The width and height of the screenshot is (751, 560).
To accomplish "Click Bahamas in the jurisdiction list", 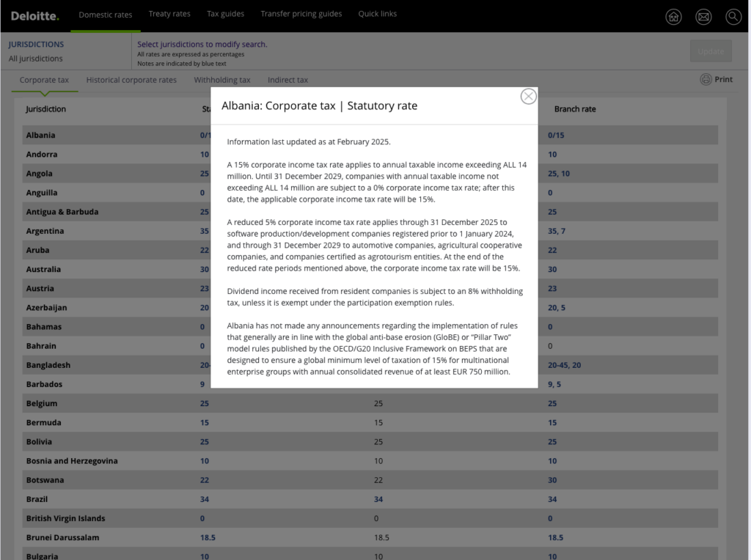I will tap(44, 327).
